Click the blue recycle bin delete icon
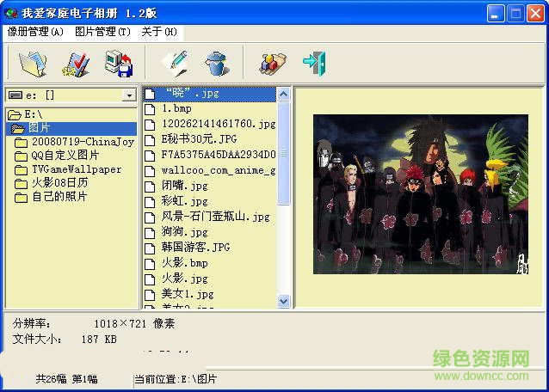This screenshot has height=392, width=549. (215, 64)
